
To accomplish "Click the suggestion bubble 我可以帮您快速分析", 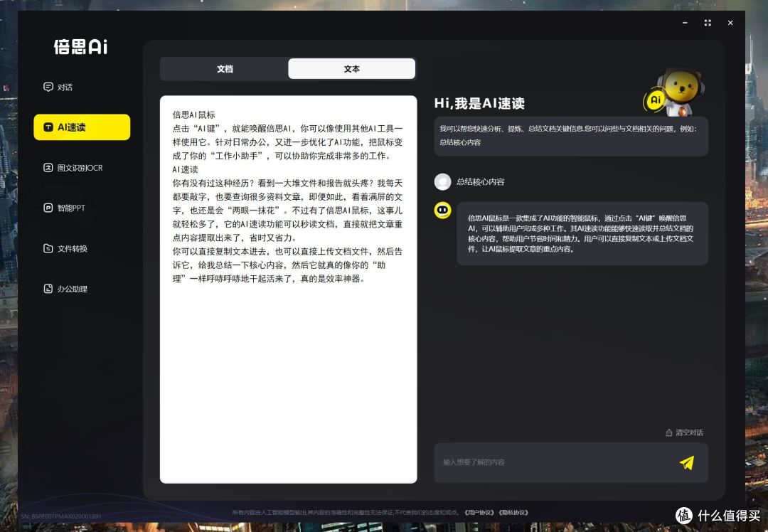I will click(x=571, y=136).
